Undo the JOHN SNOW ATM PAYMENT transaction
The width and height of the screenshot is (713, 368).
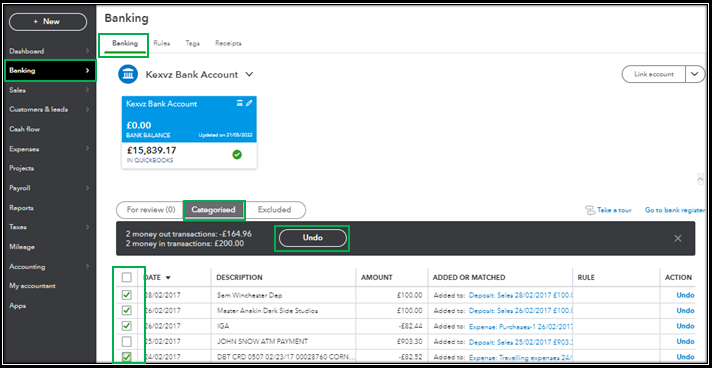coord(685,342)
